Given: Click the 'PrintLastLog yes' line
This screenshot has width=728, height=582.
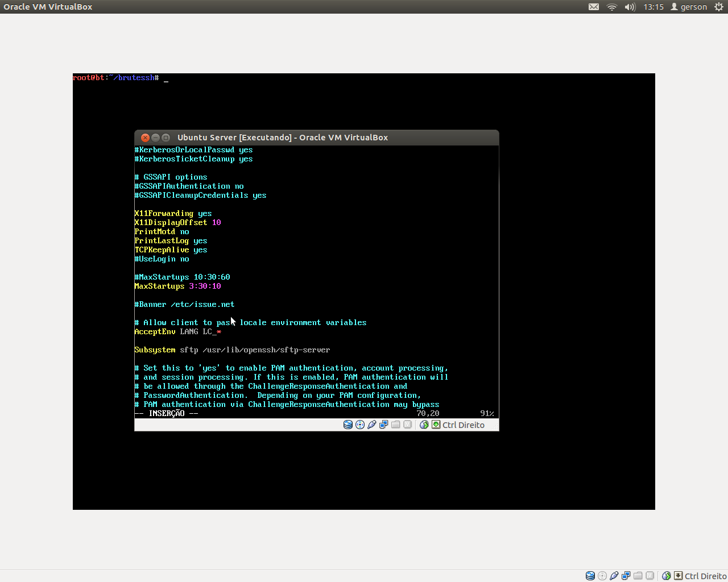Looking at the screenshot, I should [171, 241].
